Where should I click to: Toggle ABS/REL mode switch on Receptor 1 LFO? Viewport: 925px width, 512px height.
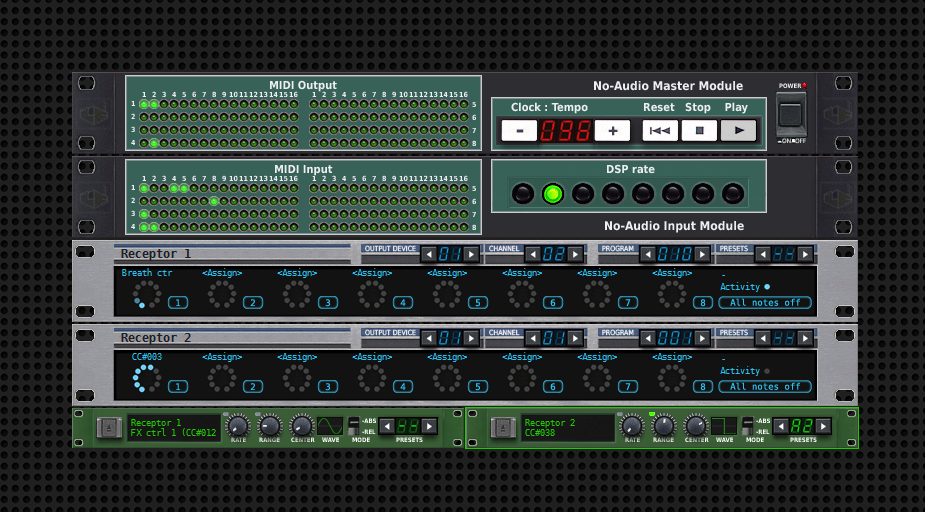[x=353, y=426]
